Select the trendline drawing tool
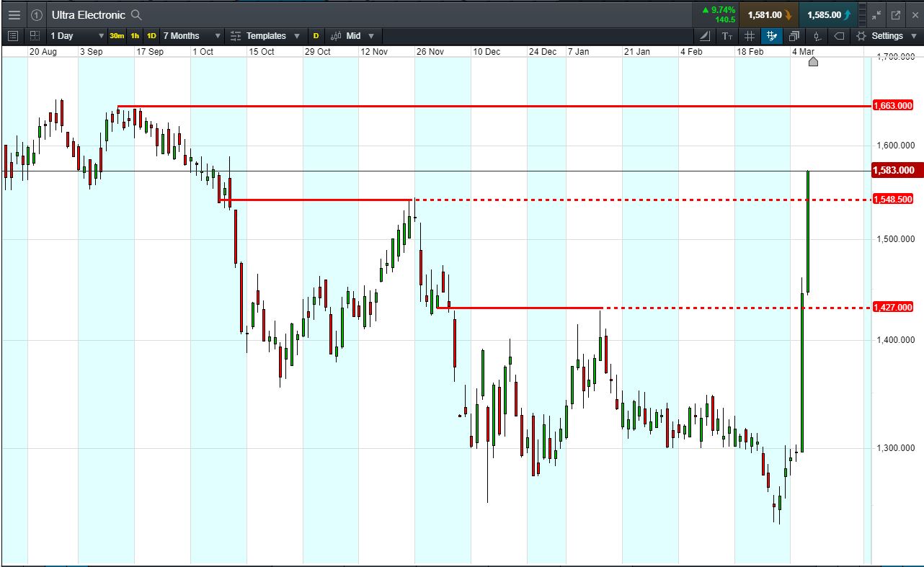This screenshot has width=924, height=567. coord(705,35)
